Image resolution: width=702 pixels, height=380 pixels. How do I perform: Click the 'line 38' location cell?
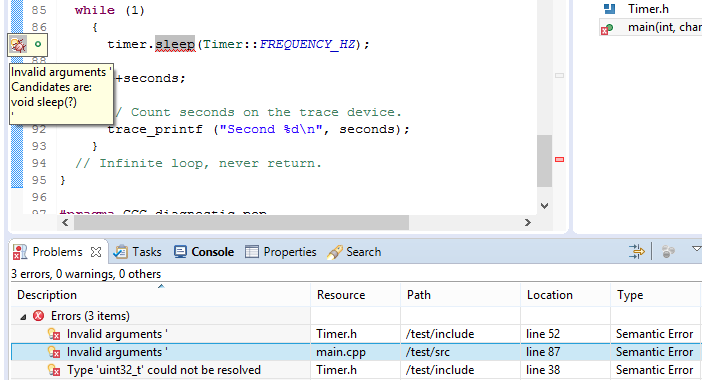(543, 370)
